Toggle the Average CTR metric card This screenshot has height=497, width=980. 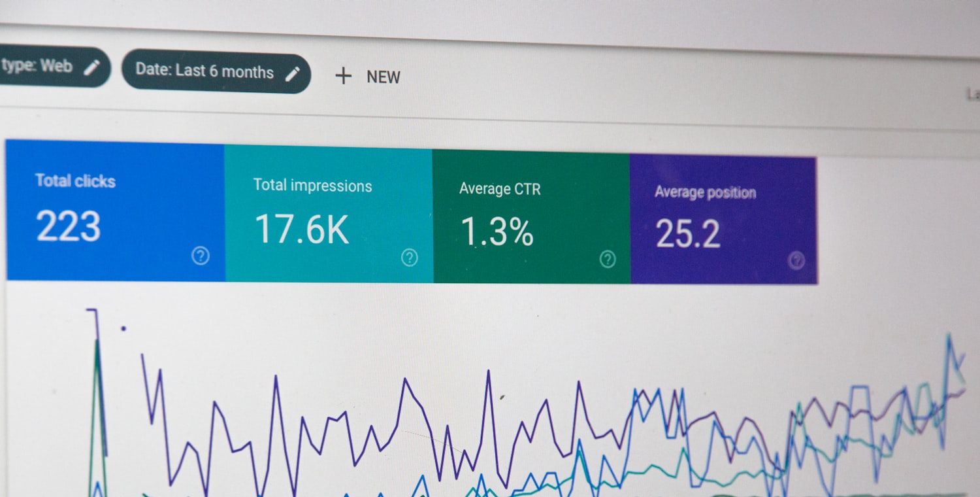click(531, 216)
